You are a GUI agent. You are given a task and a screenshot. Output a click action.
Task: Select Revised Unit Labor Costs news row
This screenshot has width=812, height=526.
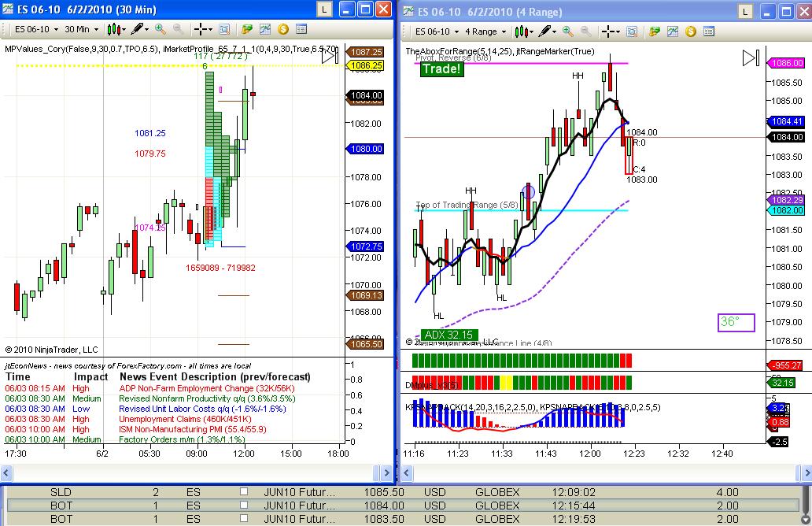pos(146,409)
